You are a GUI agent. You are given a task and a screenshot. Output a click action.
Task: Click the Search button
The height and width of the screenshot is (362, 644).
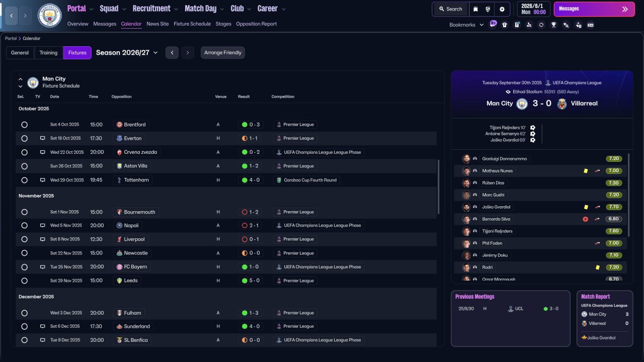pyautogui.click(x=450, y=9)
